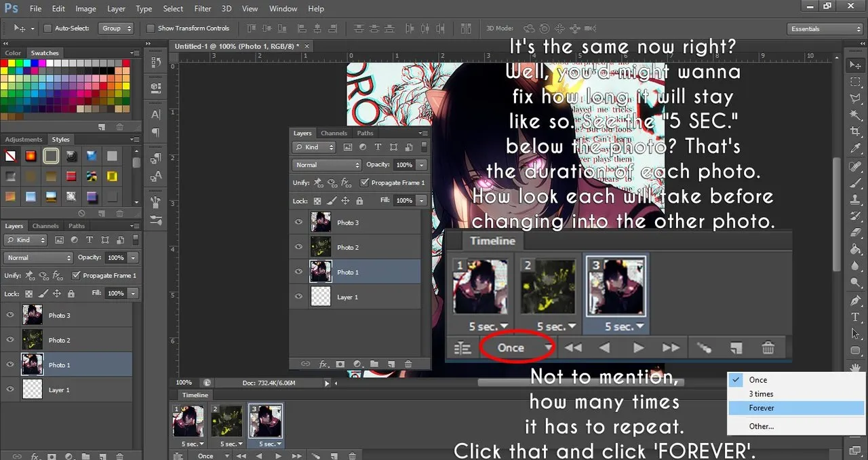The height and width of the screenshot is (460, 868).
Task: Open the Window menu
Action: click(x=283, y=9)
